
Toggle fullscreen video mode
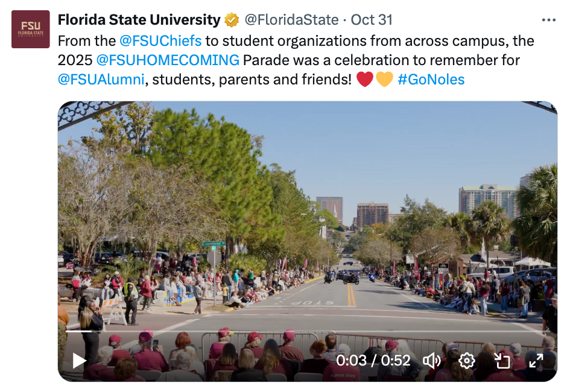pos(536,361)
